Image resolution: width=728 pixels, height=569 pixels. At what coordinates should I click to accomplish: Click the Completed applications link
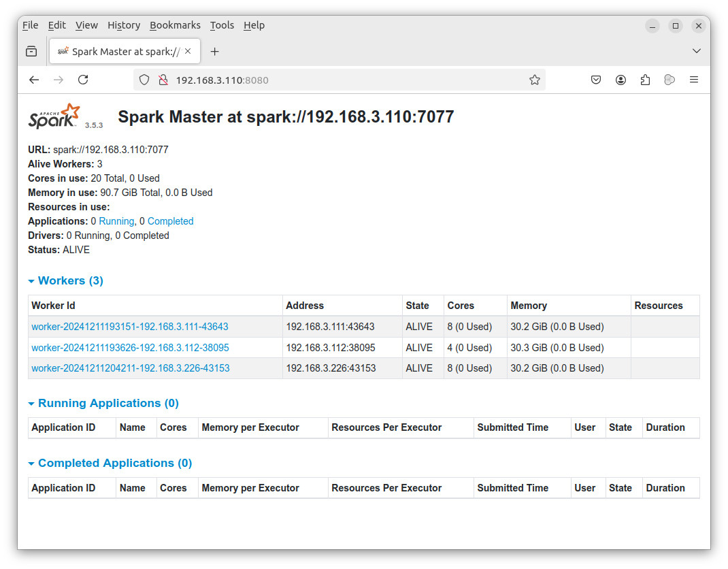tap(170, 221)
